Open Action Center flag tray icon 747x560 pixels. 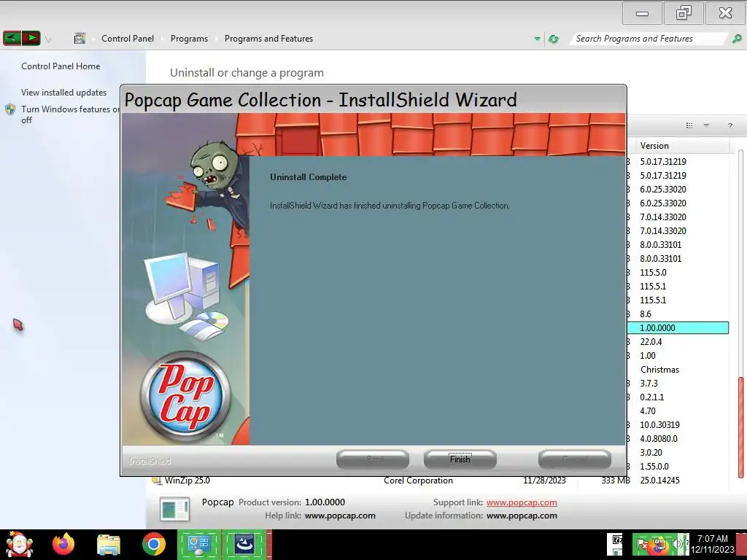click(x=643, y=545)
